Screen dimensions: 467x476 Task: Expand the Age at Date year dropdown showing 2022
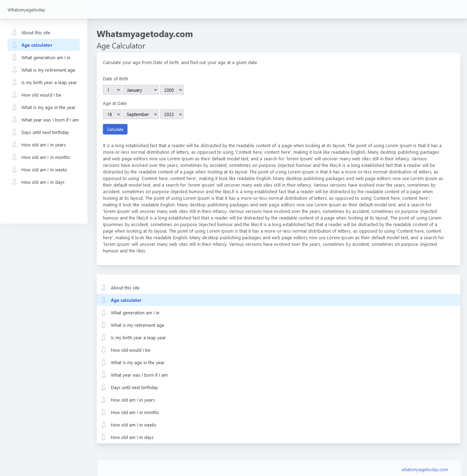[171, 114]
